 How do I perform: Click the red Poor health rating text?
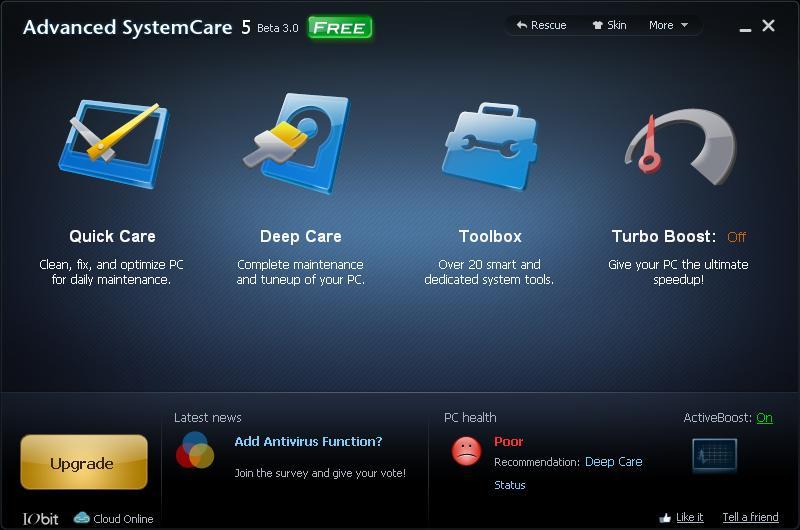[508, 441]
